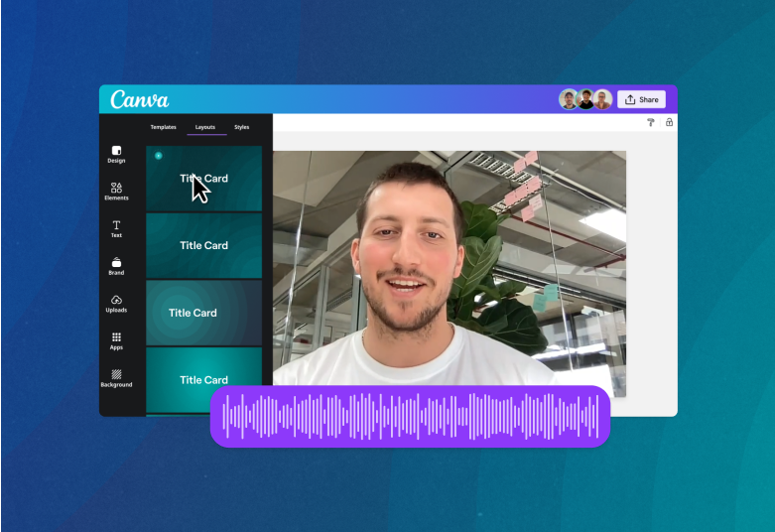Open the Elements sidebar panel

tap(116, 192)
